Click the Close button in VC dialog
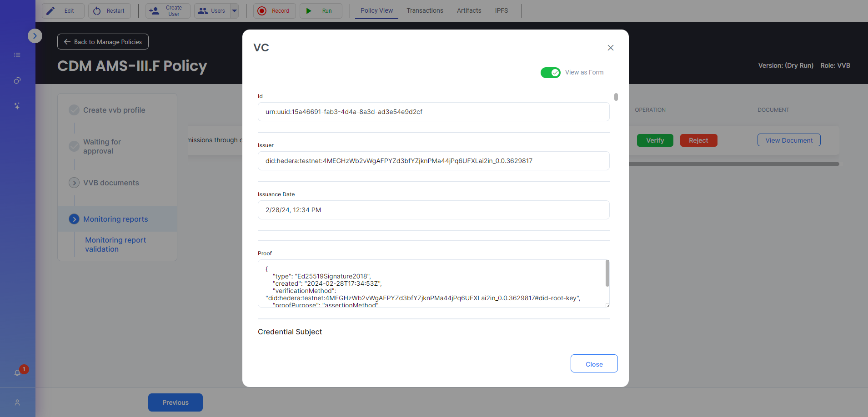Image resolution: width=868 pixels, height=417 pixels. point(594,364)
